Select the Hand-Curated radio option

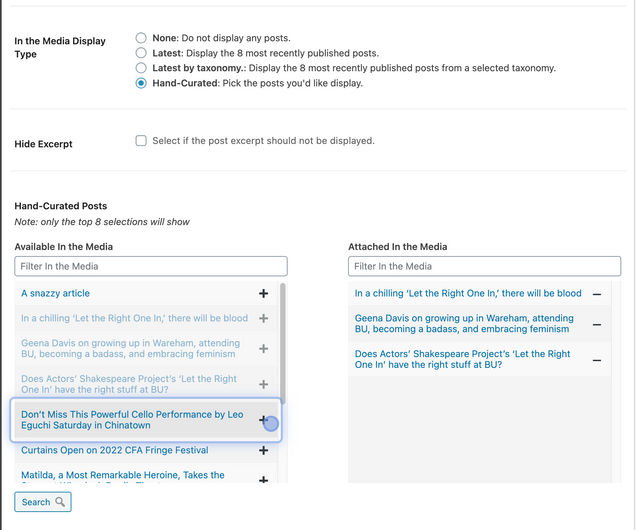click(x=141, y=83)
